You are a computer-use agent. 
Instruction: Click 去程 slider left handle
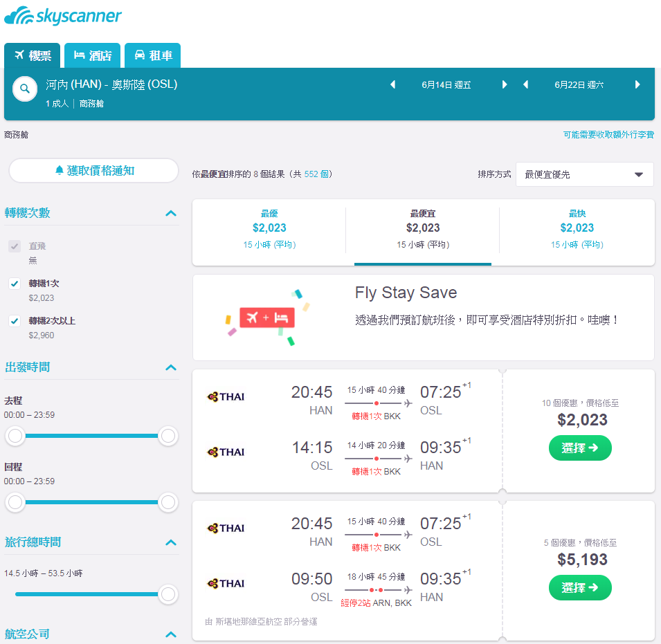(x=16, y=436)
